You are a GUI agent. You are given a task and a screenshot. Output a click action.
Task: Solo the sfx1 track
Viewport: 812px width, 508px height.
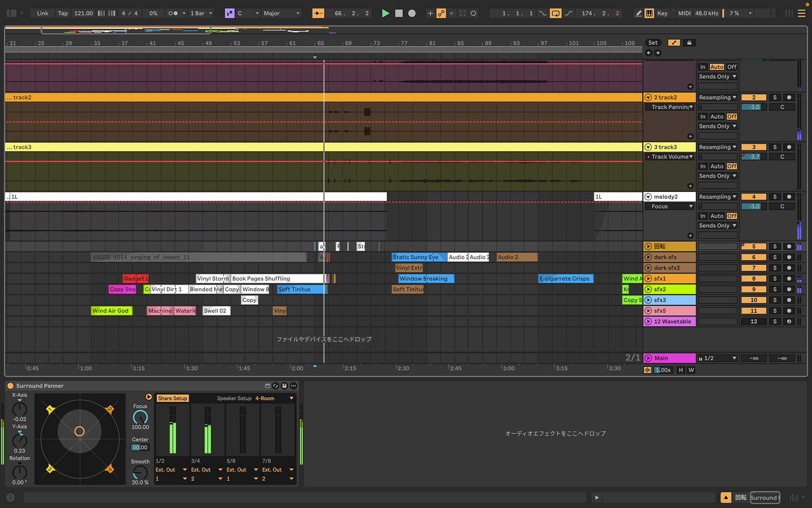tap(775, 279)
